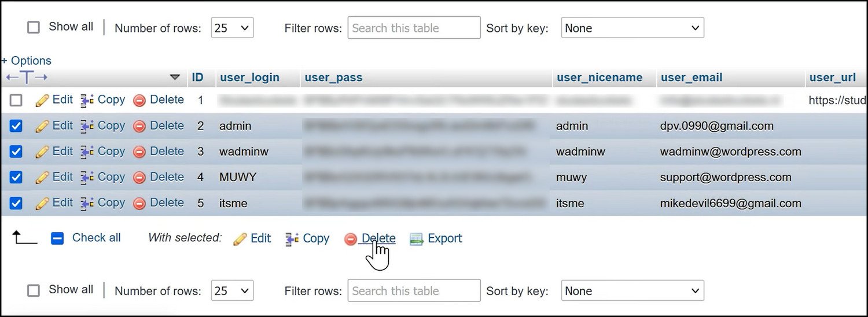Click the Export icon under With selected
Screen dimensions: 868x317
click(417, 239)
